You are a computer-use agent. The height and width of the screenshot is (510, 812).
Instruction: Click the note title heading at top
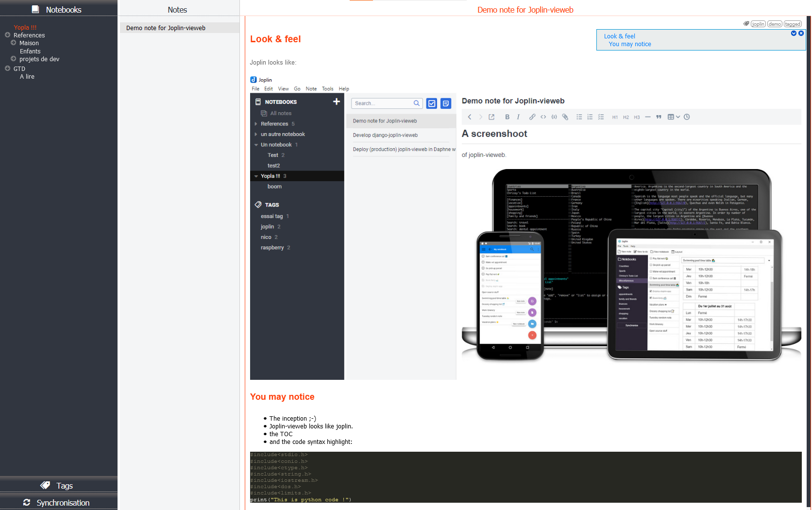tap(525, 9)
